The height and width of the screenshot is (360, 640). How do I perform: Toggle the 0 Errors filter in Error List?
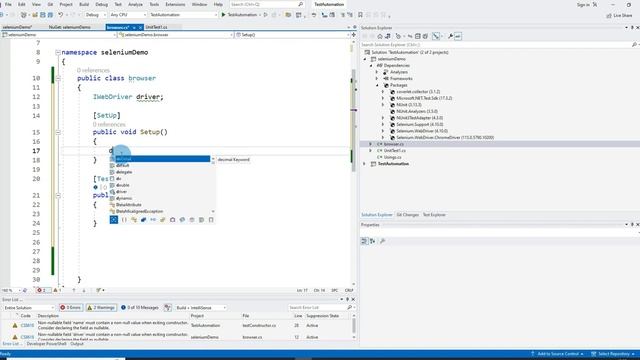pyautogui.click(x=71, y=307)
